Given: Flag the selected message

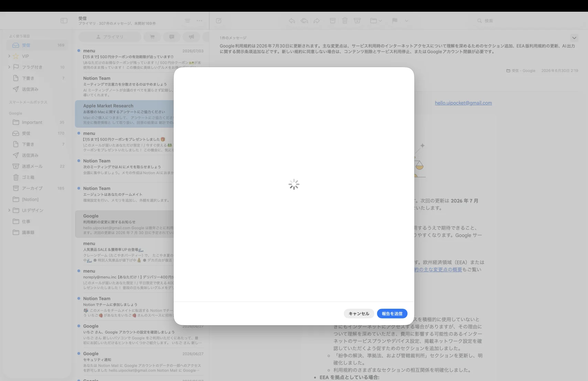Looking at the screenshot, I should point(395,21).
